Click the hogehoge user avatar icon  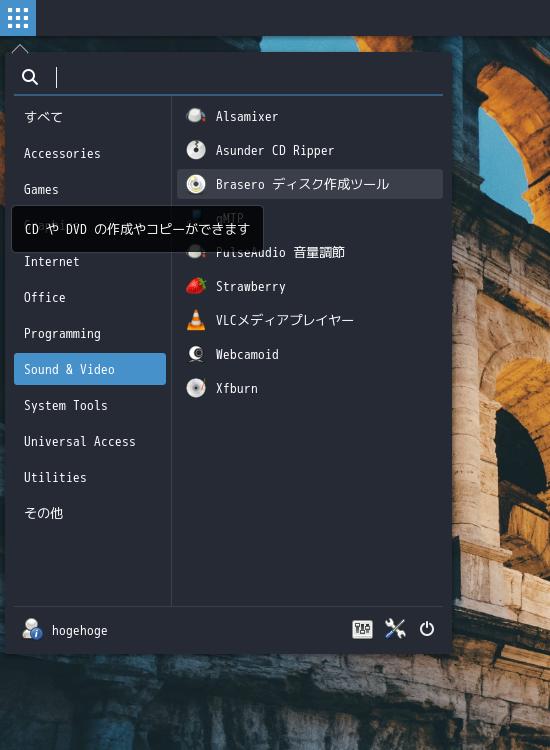pyautogui.click(x=32, y=629)
